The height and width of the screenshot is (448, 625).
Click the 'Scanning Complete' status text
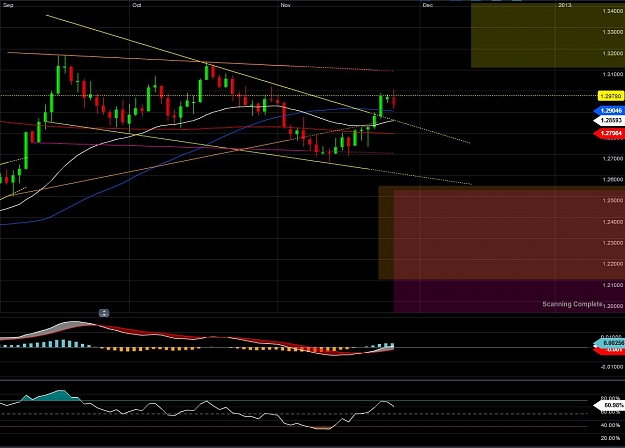tap(572, 304)
